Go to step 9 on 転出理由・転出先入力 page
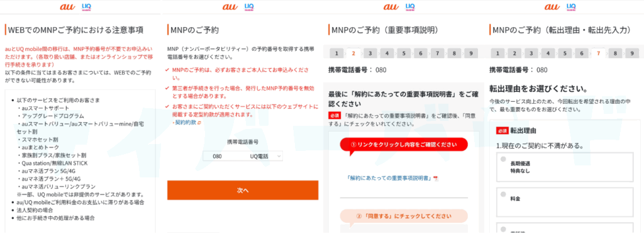This screenshot has height=234, width=644. coord(632,53)
